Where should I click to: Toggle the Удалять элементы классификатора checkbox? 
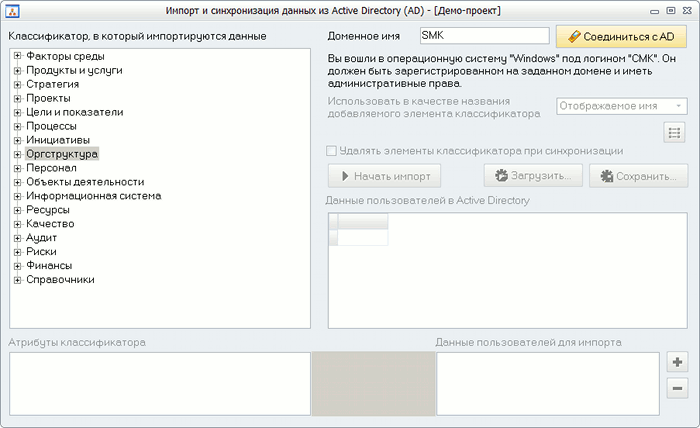click(332, 151)
